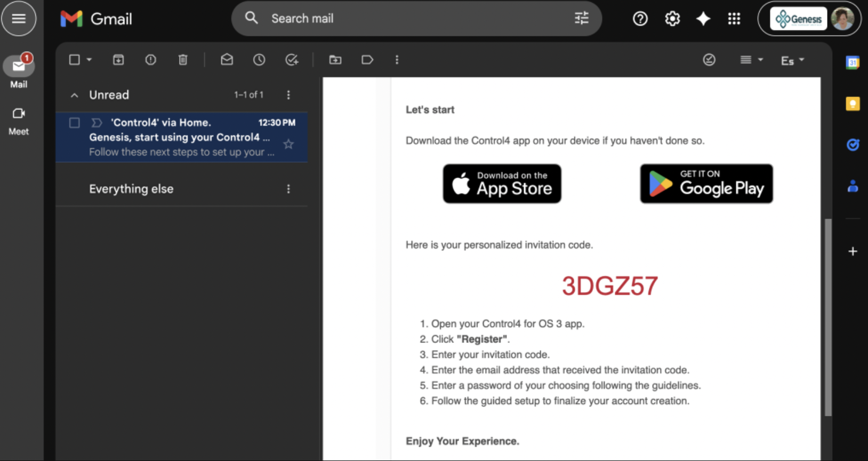The height and width of the screenshot is (461, 868).
Task: Click the Genesis organization logo
Action: tap(798, 19)
